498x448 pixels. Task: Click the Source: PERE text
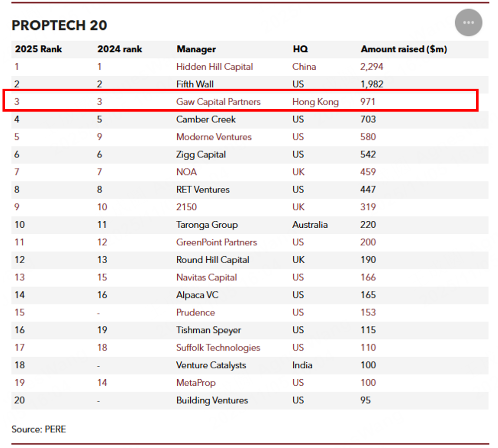coord(38,429)
